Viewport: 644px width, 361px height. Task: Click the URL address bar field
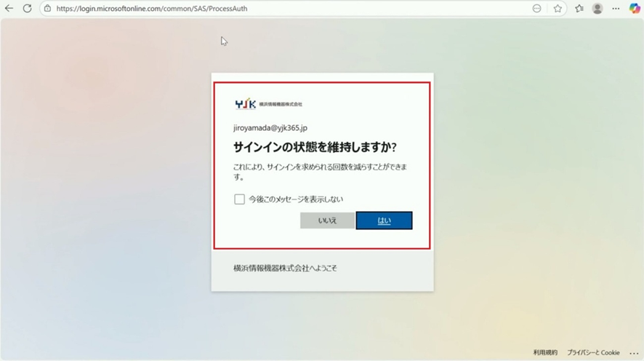pos(291,9)
